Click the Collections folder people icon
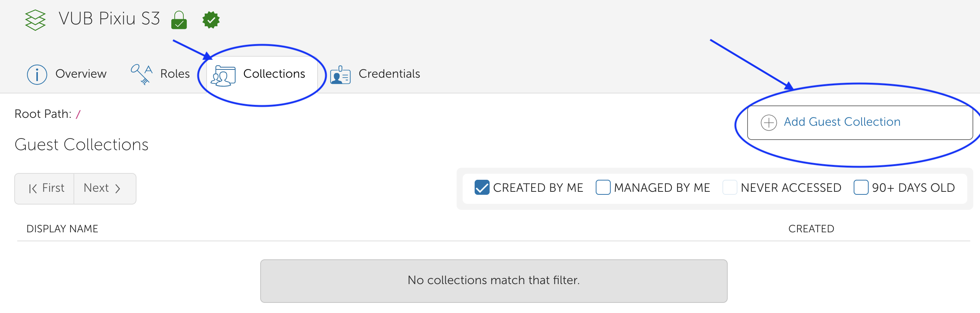 tap(223, 76)
